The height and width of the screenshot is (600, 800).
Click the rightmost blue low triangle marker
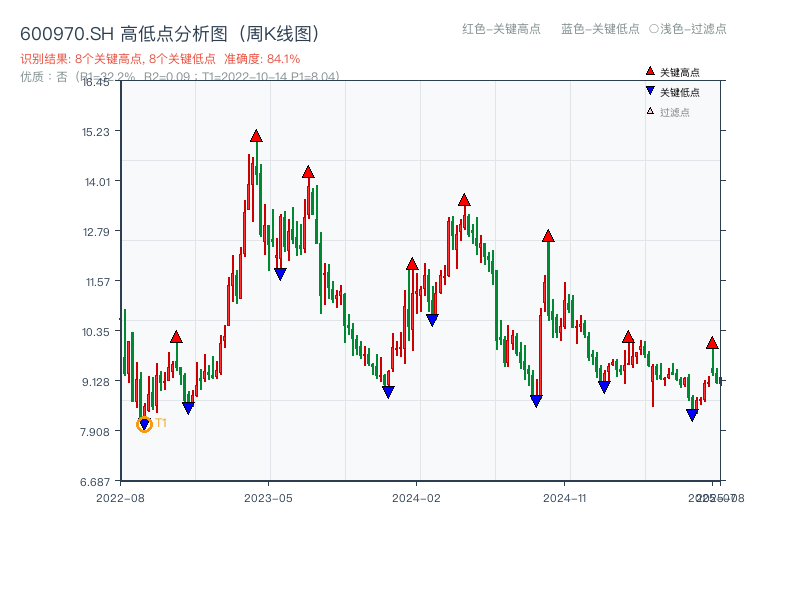pyautogui.click(x=692, y=413)
